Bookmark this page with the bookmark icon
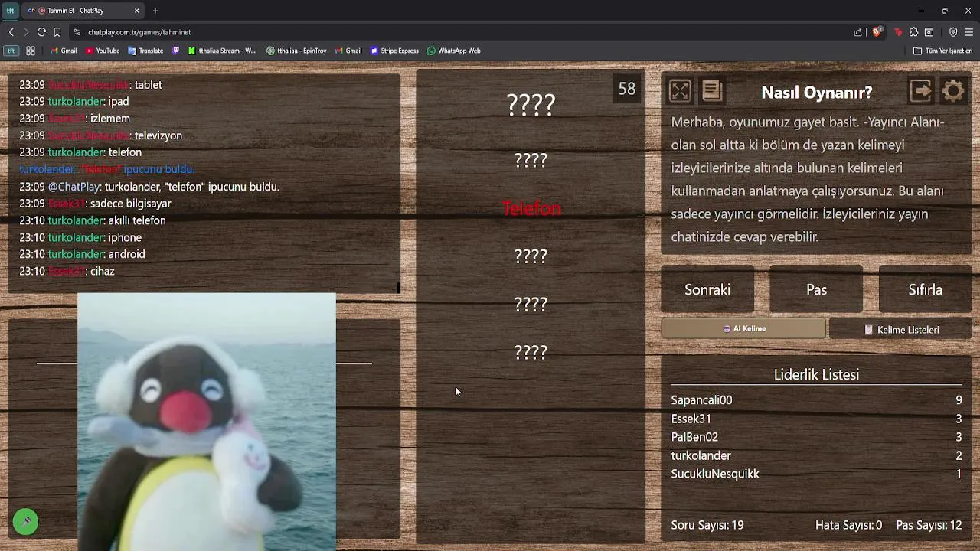 point(57,32)
